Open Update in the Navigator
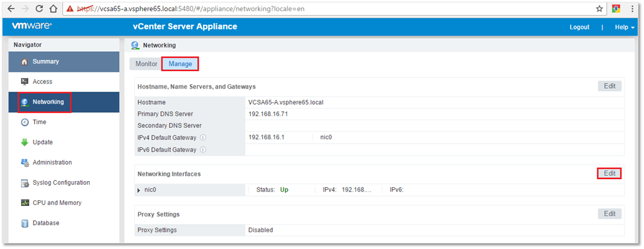Screen dimensions: 644x249 point(64,142)
